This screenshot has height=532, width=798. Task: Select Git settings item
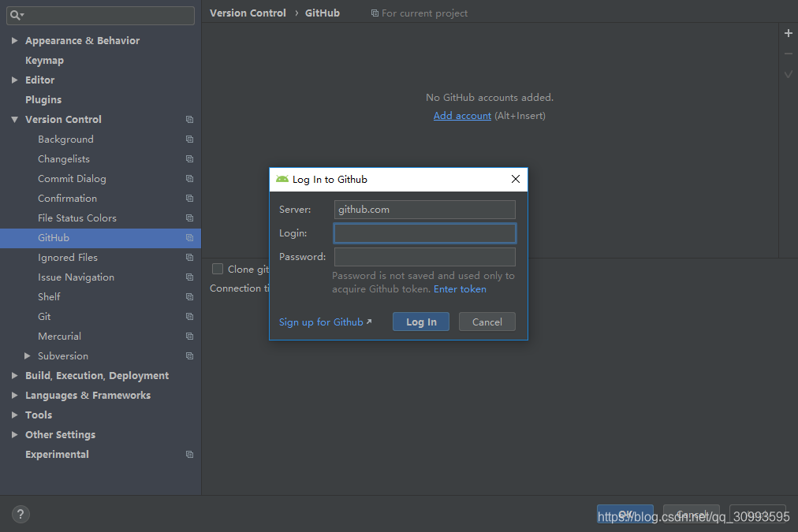pyautogui.click(x=44, y=317)
